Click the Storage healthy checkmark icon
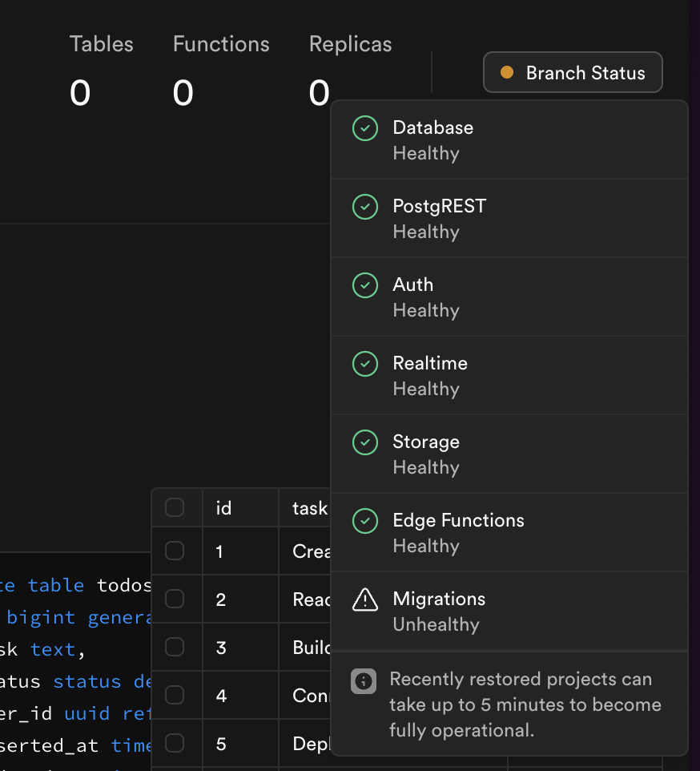700x771 pixels. point(365,442)
